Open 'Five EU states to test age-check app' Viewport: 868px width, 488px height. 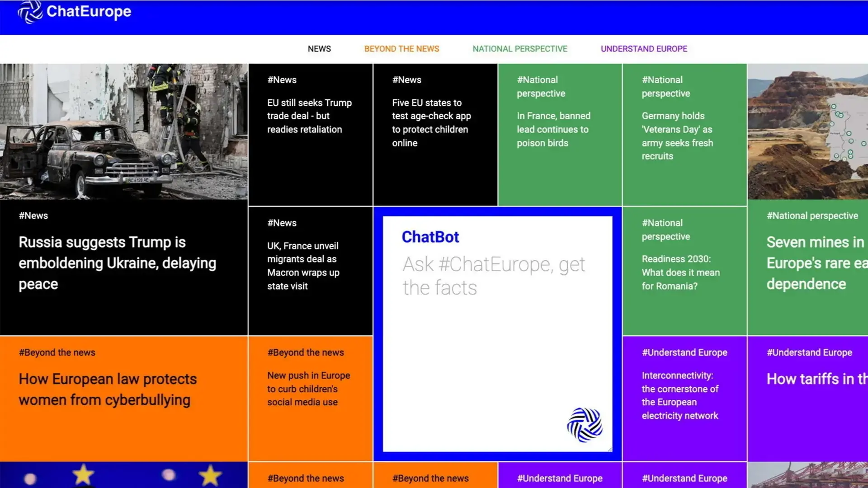(x=431, y=122)
